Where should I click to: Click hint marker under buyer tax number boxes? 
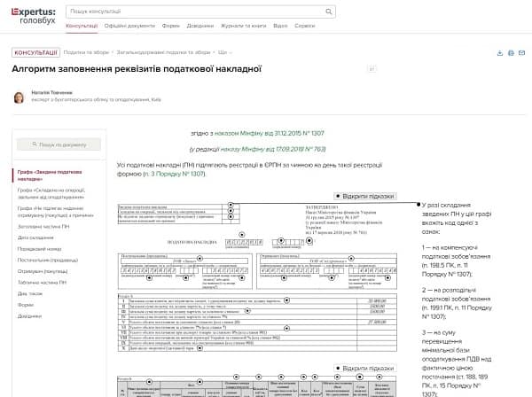click(x=284, y=277)
